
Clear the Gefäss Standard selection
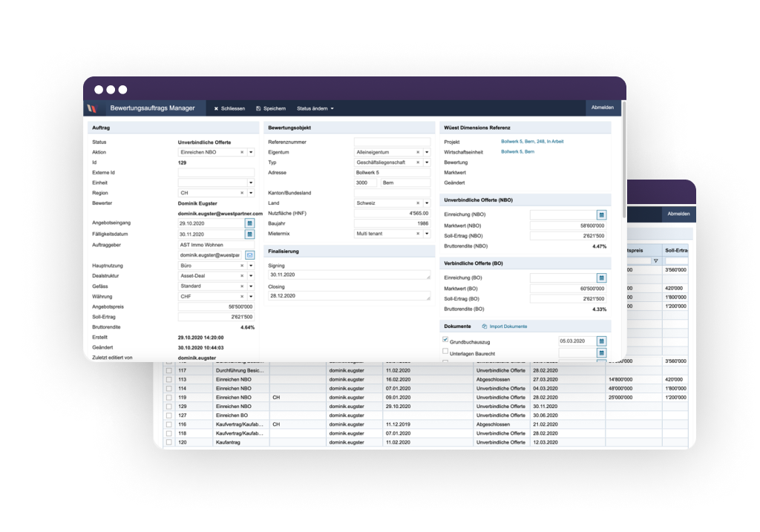(x=242, y=286)
